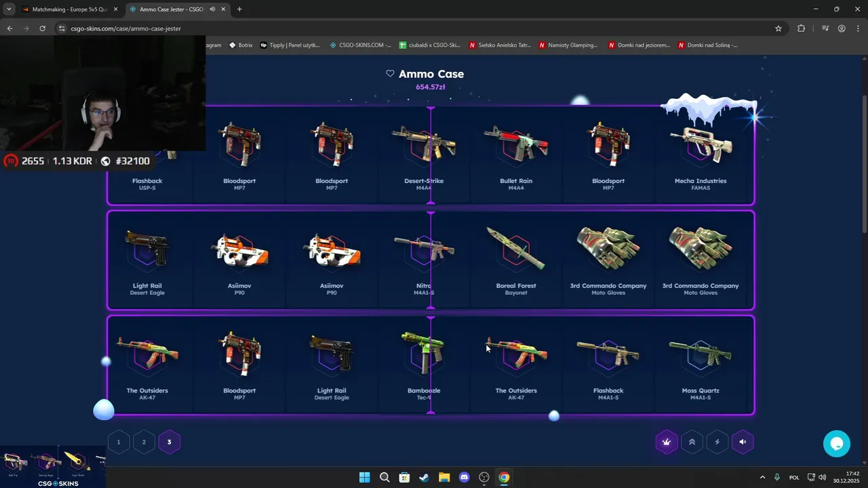Open Discord from the taskbar
The image size is (868, 488).
[464, 477]
